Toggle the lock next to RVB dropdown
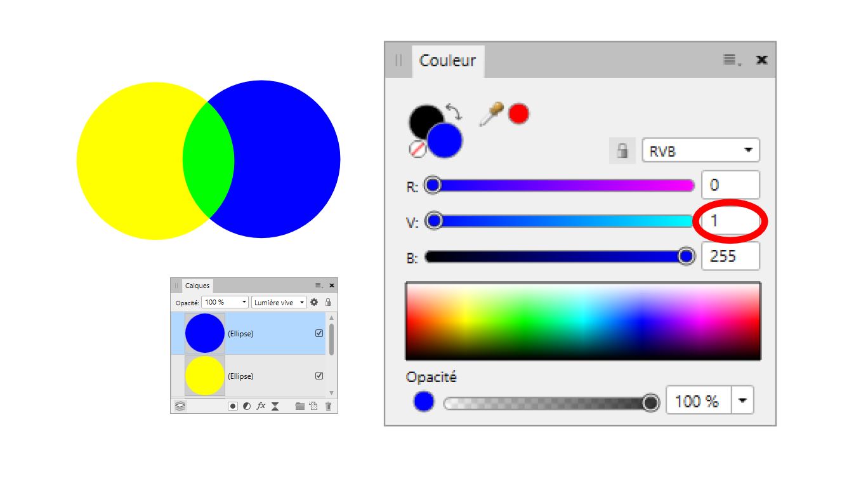The width and height of the screenshot is (868, 488). [x=622, y=151]
